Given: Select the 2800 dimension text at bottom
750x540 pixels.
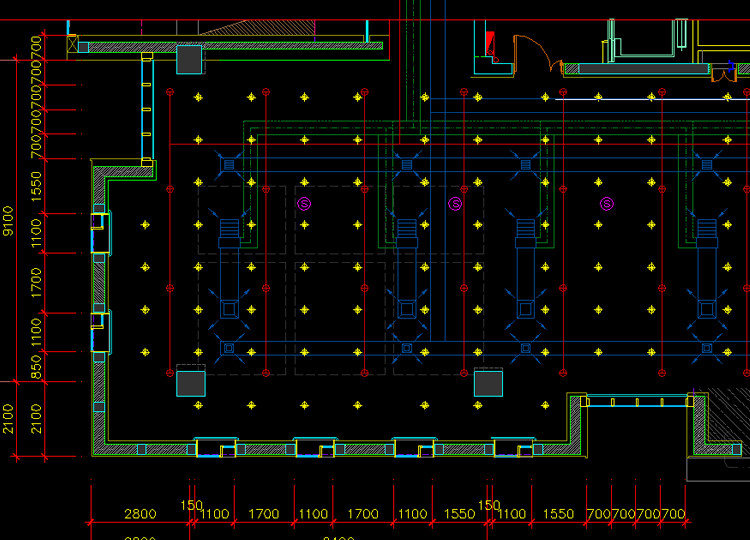Looking at the screenshot, I should [x=140, y=514].
